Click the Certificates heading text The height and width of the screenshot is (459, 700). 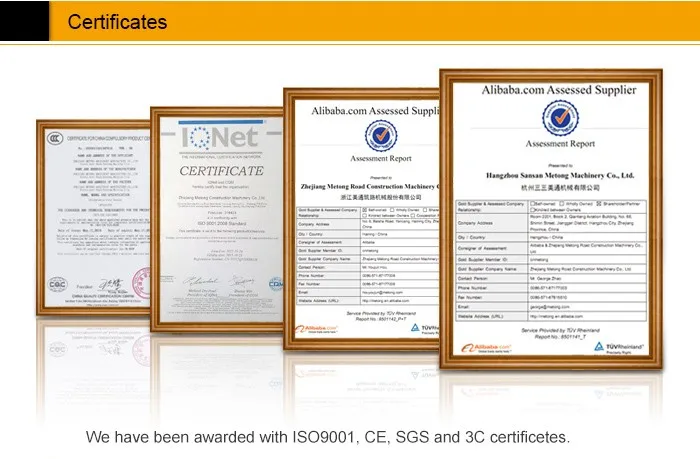[117, 22]
